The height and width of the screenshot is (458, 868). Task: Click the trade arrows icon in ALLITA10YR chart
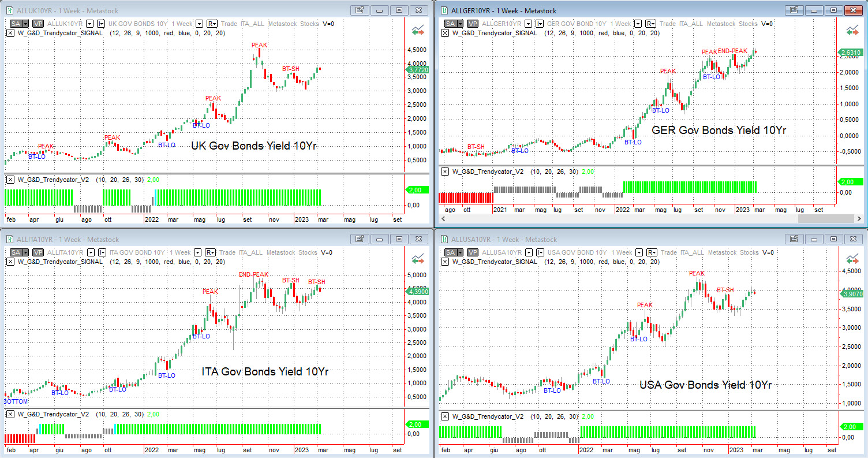[x=418, y=259]
